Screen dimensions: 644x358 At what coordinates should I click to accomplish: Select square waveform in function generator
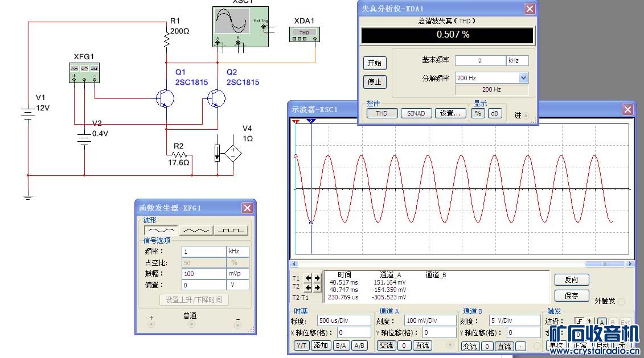(x=231, y=231)
